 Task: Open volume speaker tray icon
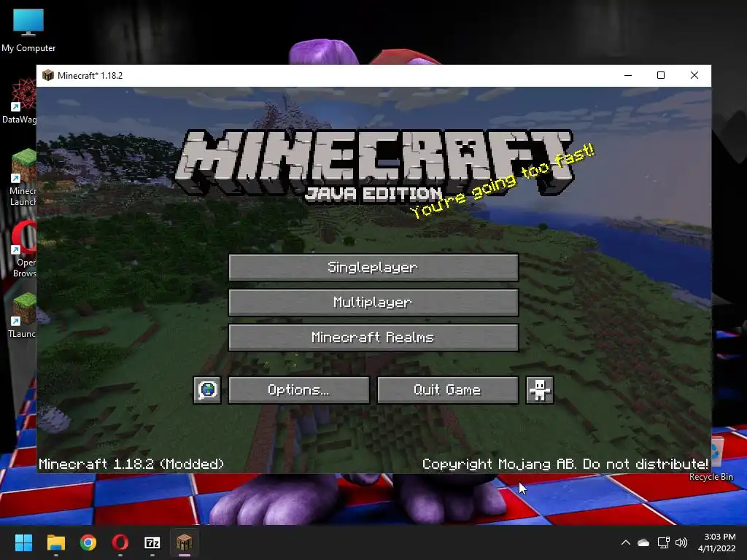point(681,542)
